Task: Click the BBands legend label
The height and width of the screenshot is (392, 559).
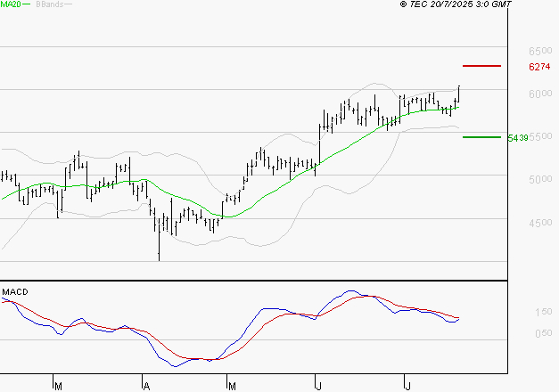Action: [x=50, y=4]
